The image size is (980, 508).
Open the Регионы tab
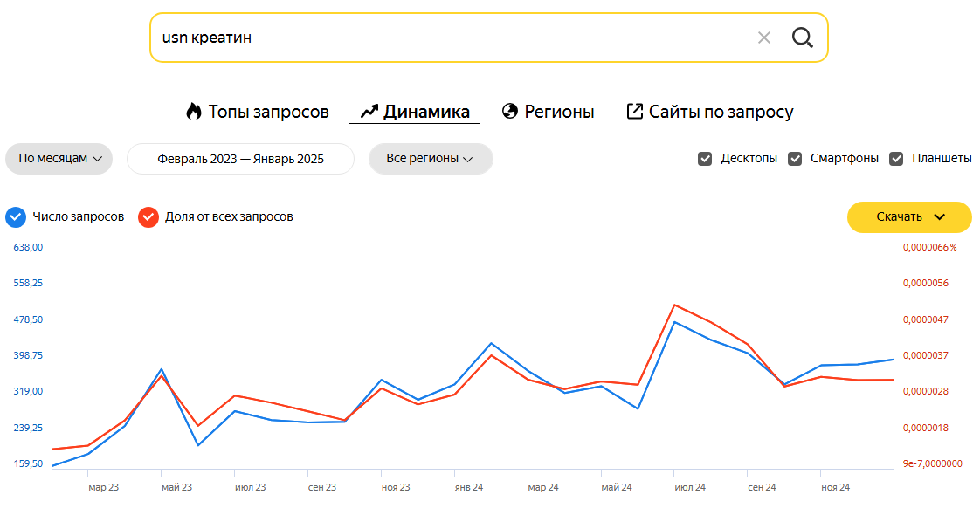559,112
